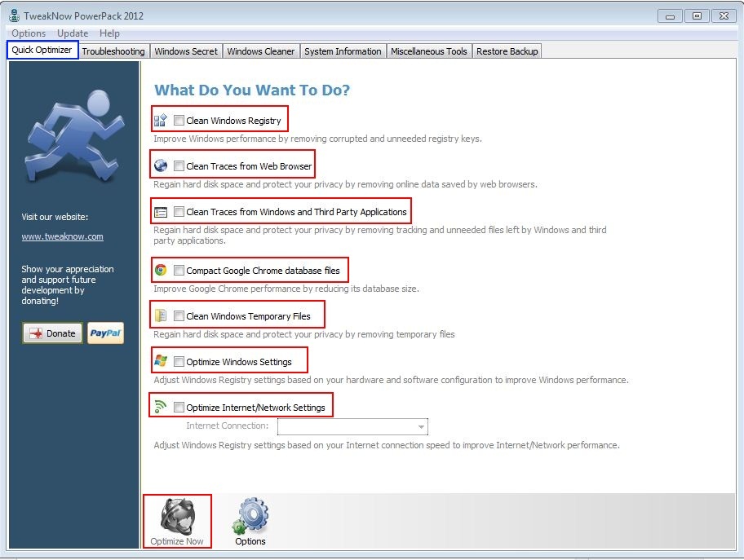Image resolution: width=744 pixels, height=560 pixels.
Task: Click the globe icon for web browser traces
Action: coord(161,165)
